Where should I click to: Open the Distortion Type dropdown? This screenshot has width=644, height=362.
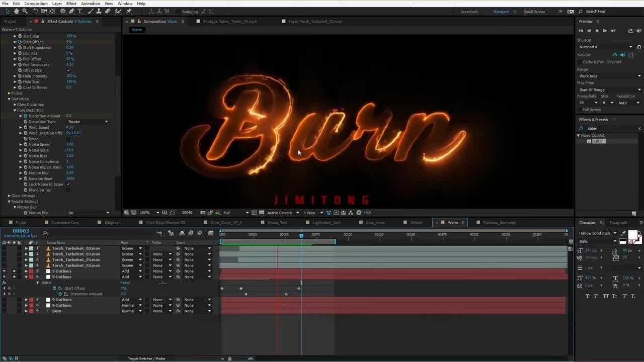coord(88,122)
